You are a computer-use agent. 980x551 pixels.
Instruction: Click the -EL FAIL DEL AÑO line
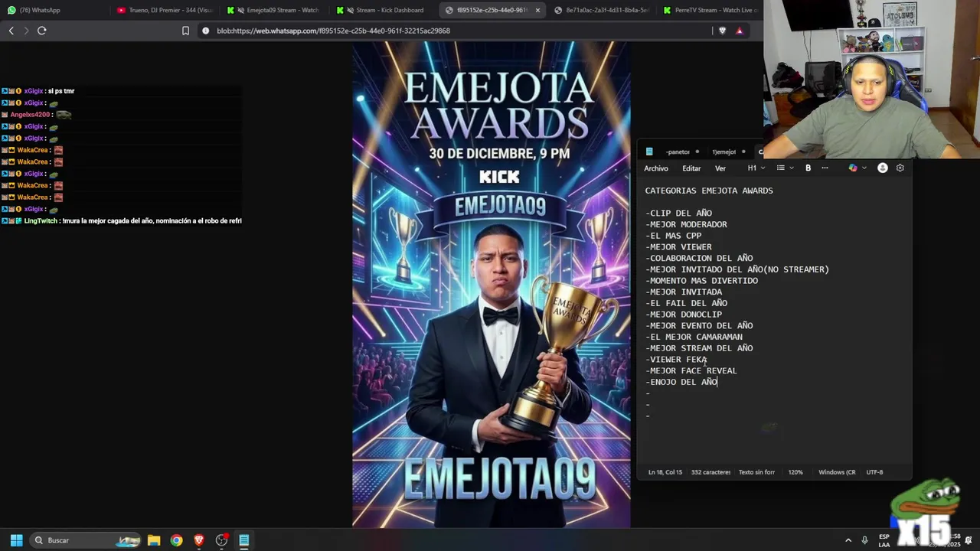click(686, 303)
